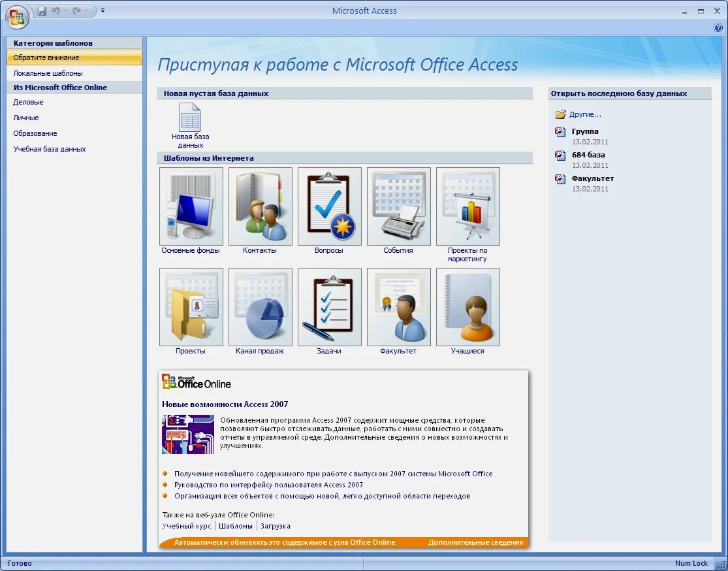This screenshot has height=571, width=728.
Task: Click the date under the Группа entry
Action: (590, 142)
